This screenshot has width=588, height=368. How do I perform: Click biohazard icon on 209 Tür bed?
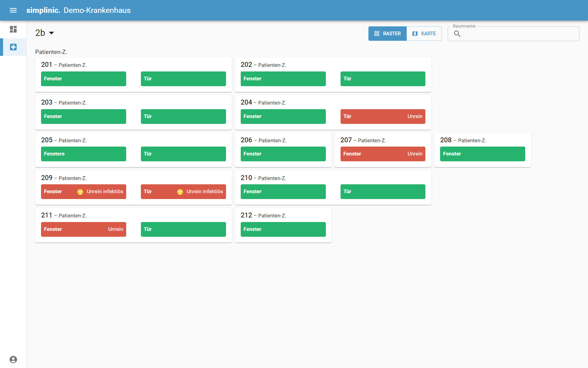180,192
